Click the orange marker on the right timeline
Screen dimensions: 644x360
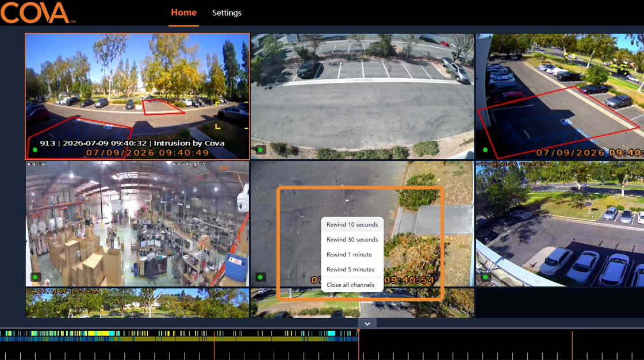tap(572, 344)
